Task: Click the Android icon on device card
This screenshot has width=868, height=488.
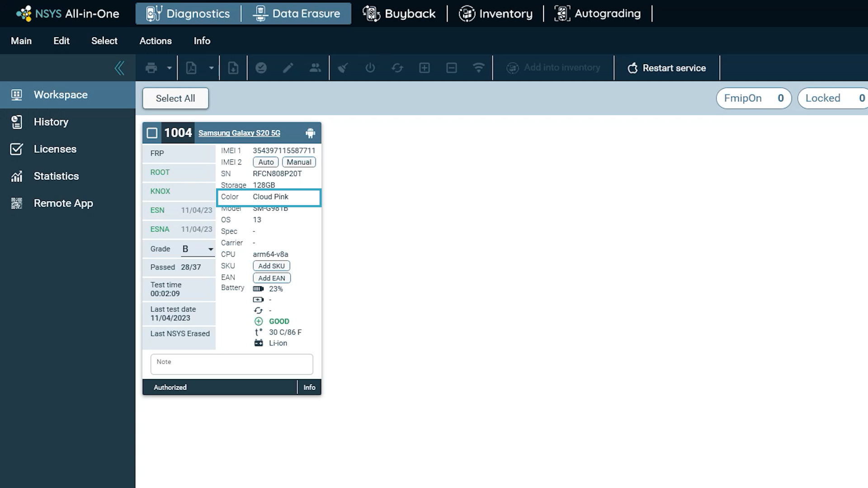Action: coord(310,133)
